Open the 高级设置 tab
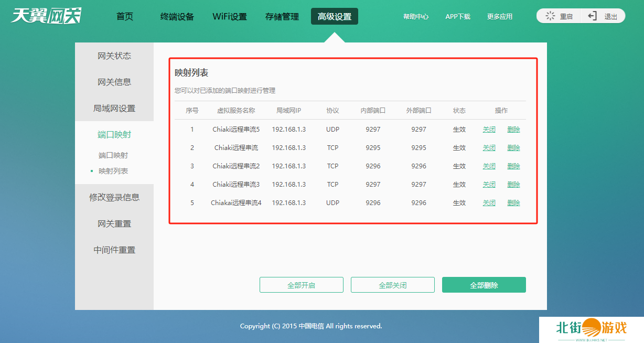Viewport: 644px width, 343px height. coord(335,16)
